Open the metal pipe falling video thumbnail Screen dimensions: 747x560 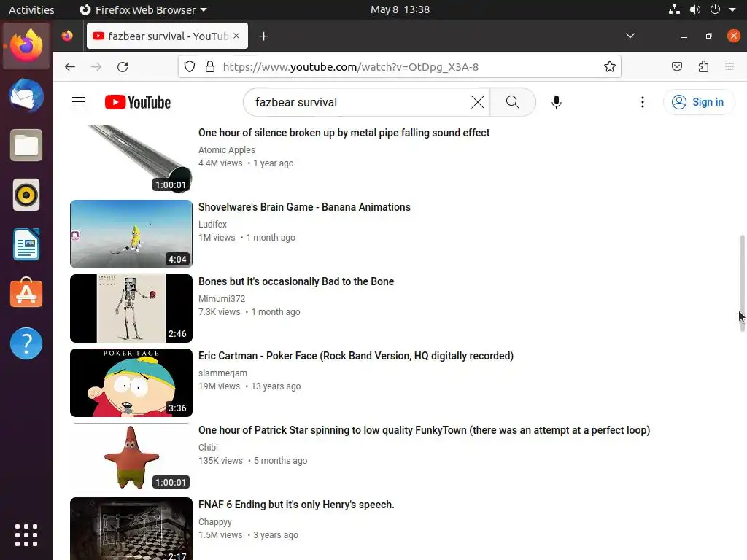[x=131, y=158]
